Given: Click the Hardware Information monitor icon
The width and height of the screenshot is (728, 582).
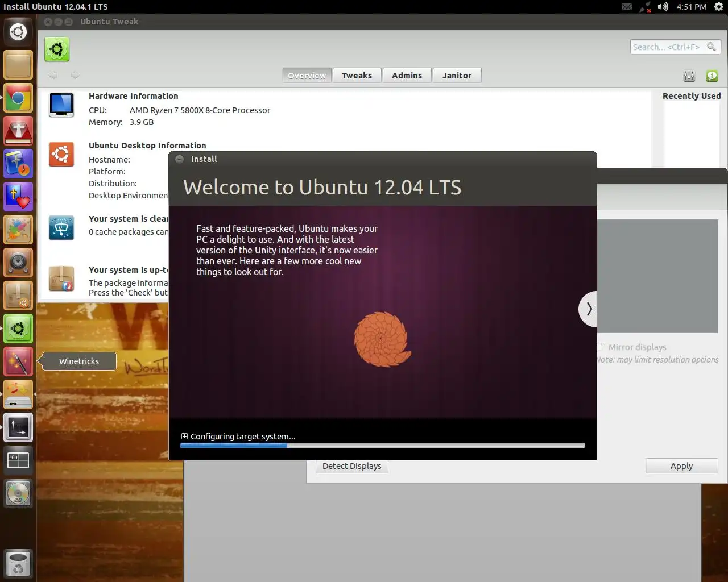Looking at the screenshot, I should tap(61, 105).
